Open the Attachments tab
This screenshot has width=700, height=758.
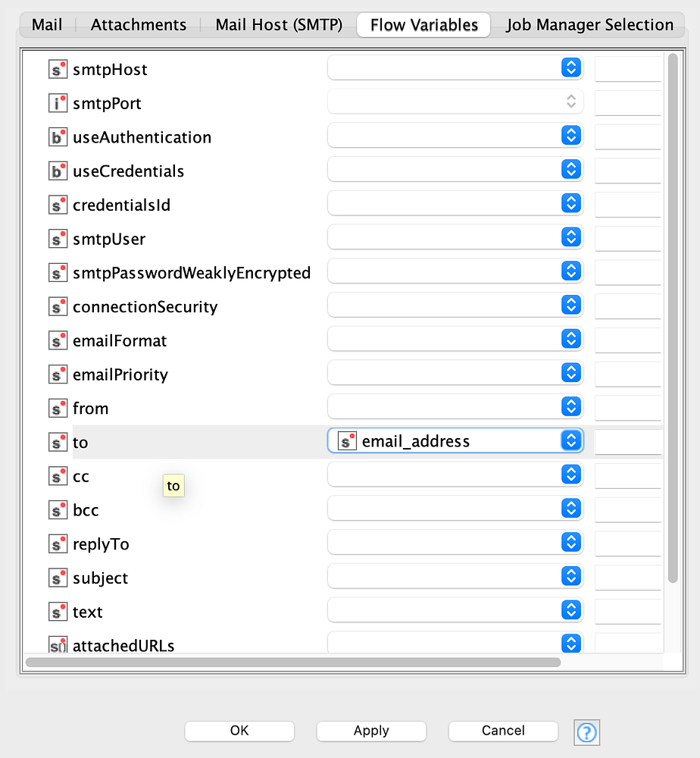tap(139, 25)
